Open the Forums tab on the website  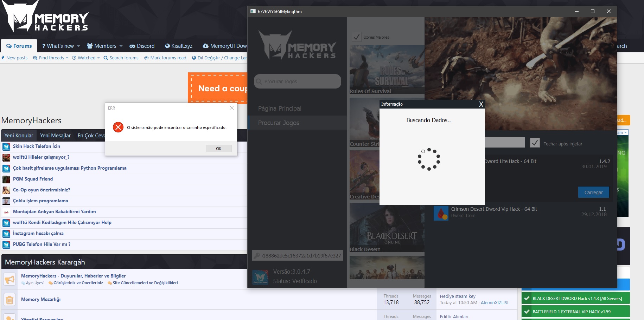(19, 46)
